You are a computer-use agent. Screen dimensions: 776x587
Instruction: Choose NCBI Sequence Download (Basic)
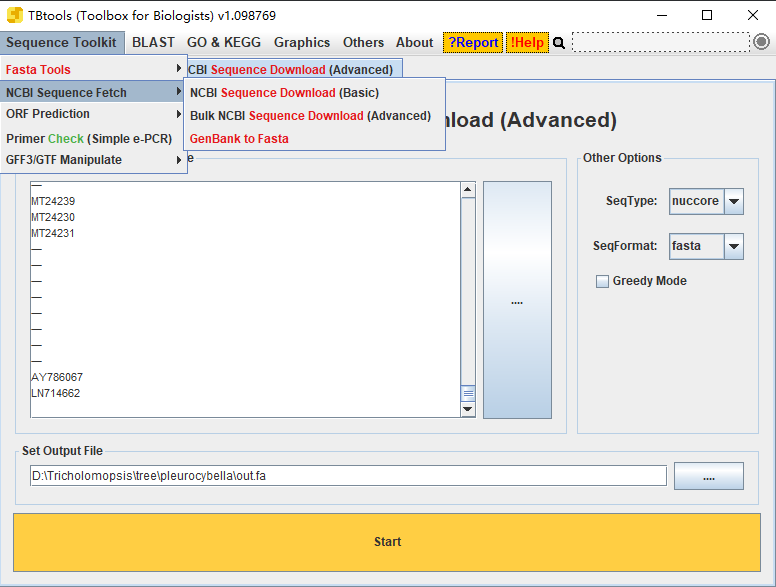tap(314, 93)
